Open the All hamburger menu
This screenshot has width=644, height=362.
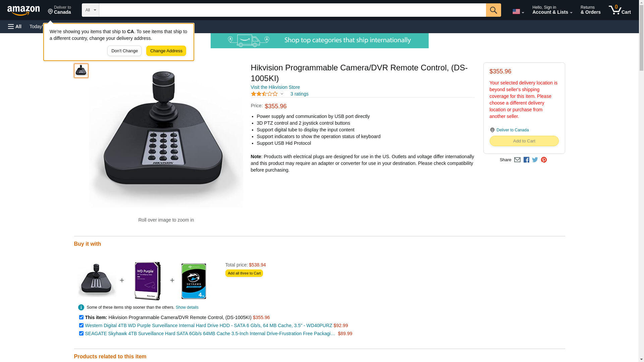click(15, 26)
